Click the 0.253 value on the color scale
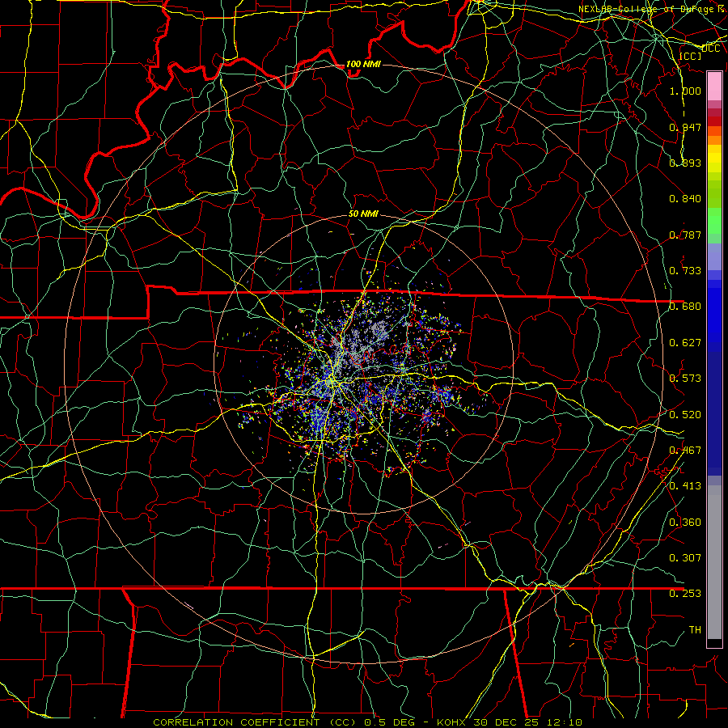Screen dimensions: 728x728 (685, 594)
